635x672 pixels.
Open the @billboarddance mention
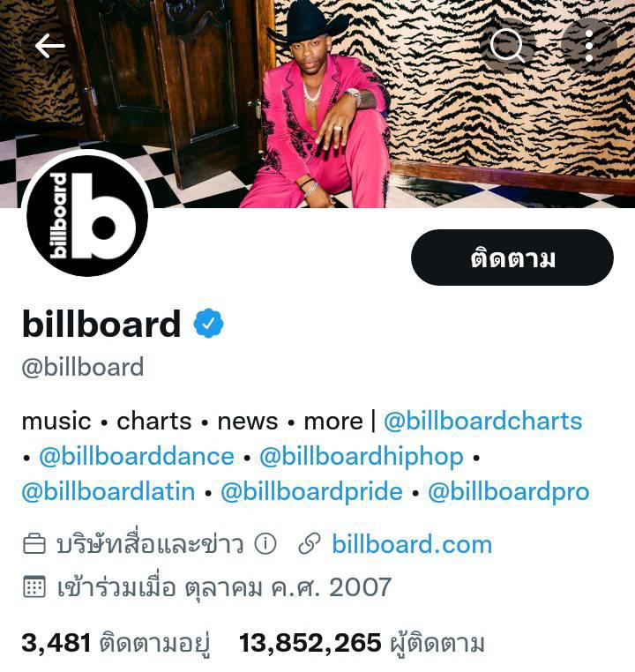(x=137, y=456)
